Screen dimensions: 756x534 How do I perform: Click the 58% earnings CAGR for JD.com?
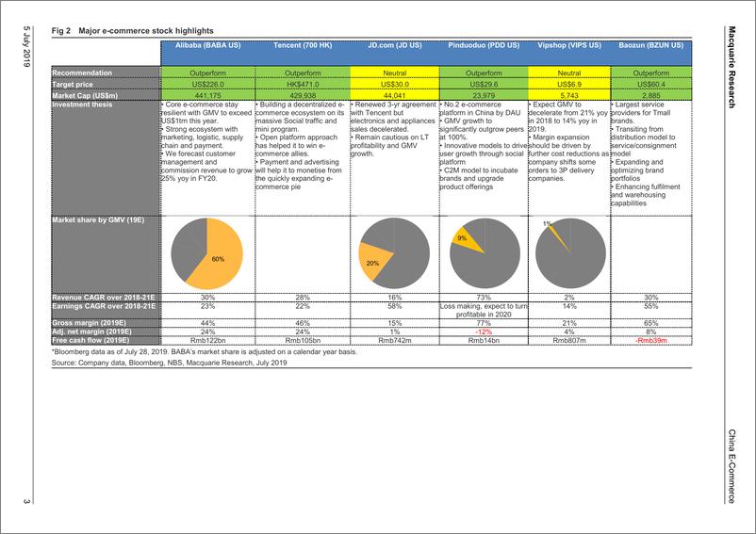pos(394,306)
